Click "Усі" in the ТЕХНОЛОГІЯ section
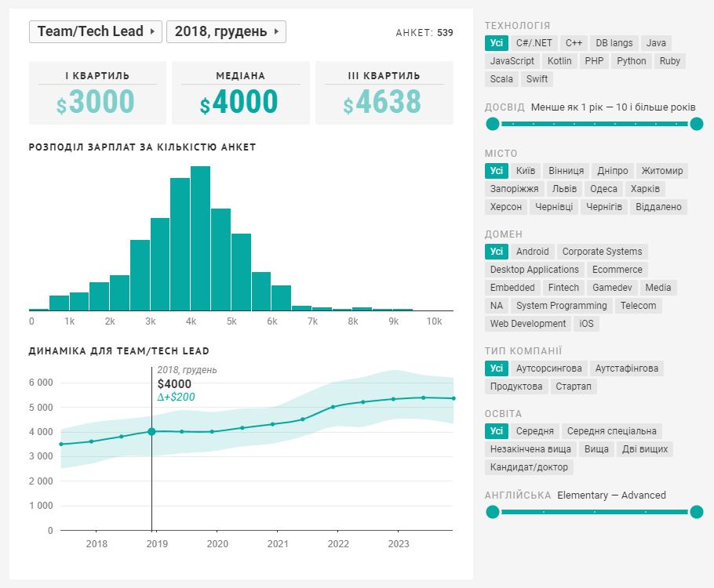Image resolution: width=714 pixels, height=588 pixels. pyautogui.click(x=496, y=42)
